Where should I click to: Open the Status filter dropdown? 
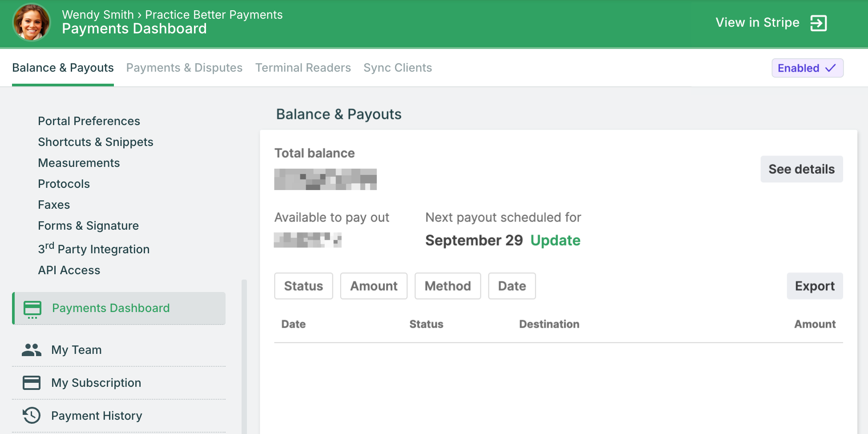(303, 286)
